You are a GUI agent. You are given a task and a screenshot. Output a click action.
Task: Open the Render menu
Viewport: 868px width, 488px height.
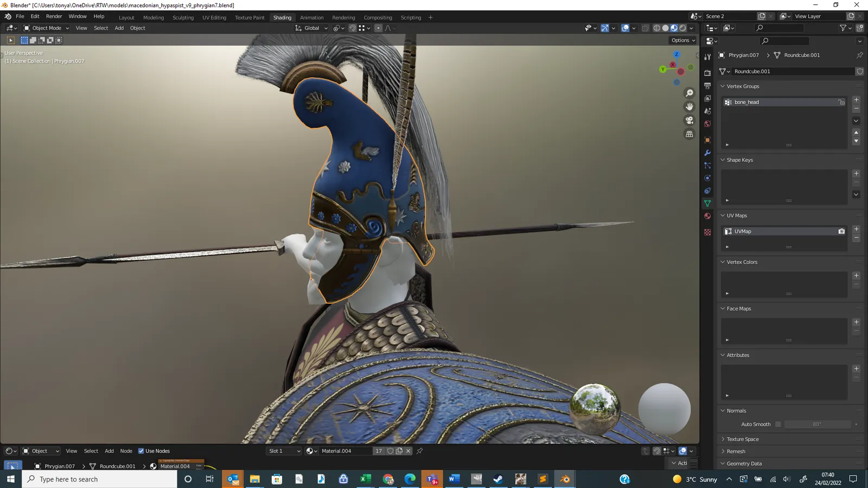[54, 16]
